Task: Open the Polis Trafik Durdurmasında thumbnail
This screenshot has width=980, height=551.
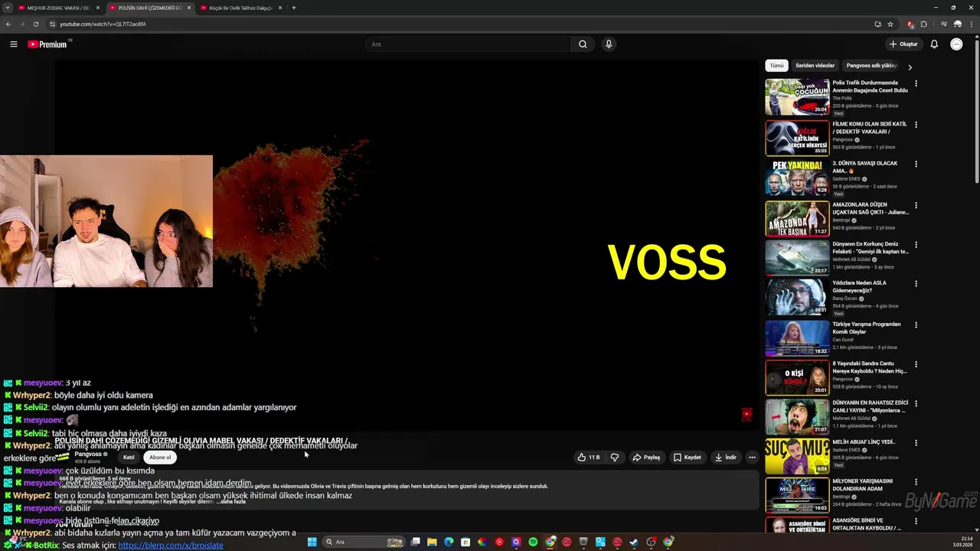Action: click(x=797, y=96)
